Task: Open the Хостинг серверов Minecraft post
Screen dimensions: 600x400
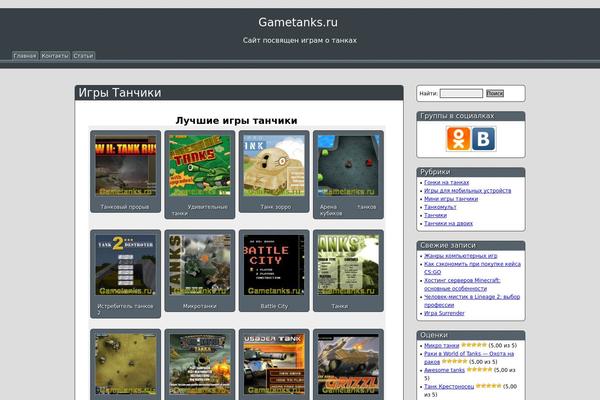Action: click(462, 284)
